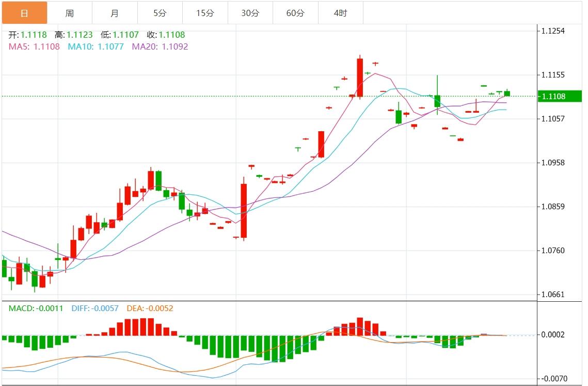Switch chart to 15分 interval

click(x=205, y=13)
